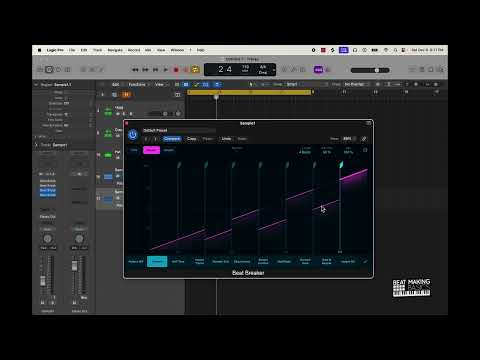This screenshot has width=480, height=360.
Task: Select the magenta Repeat tab in Beat Breaker
Action: pos(151,150)
